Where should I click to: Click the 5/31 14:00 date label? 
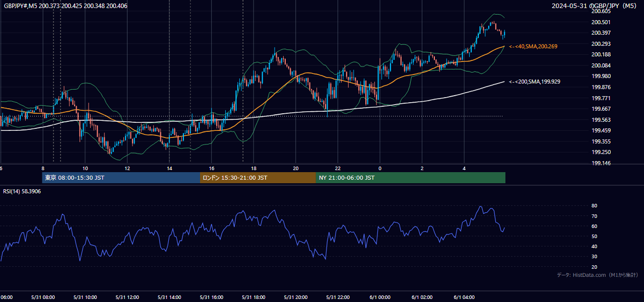click(x=169, y=297)
